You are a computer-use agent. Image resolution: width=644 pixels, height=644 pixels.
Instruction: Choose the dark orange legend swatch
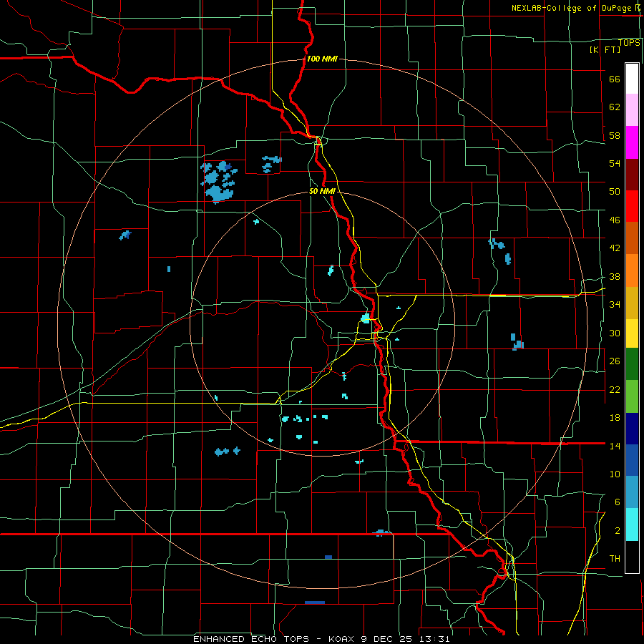click(x=632, y=238)
